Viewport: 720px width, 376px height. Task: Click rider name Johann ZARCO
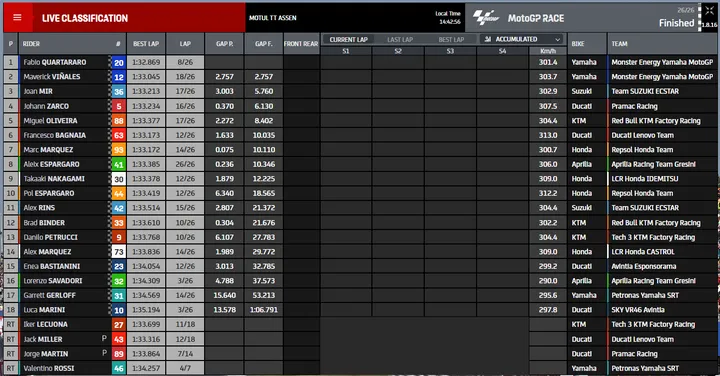click(x=46, y=106)
